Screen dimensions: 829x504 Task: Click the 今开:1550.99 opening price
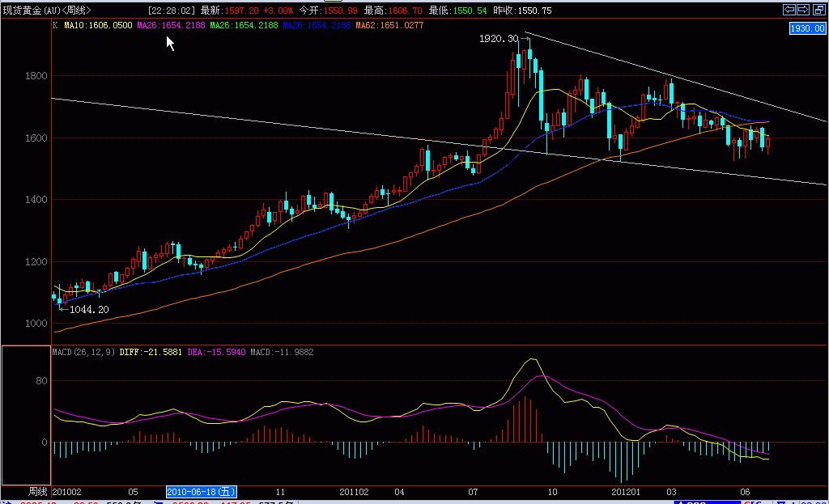tap(329, 11)
